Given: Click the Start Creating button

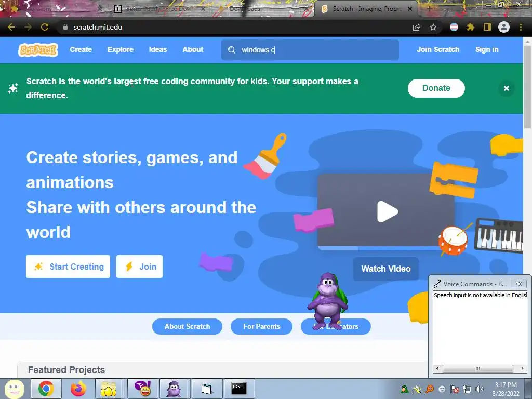Looking at the screenshot, I should click(x=68, y=267).
